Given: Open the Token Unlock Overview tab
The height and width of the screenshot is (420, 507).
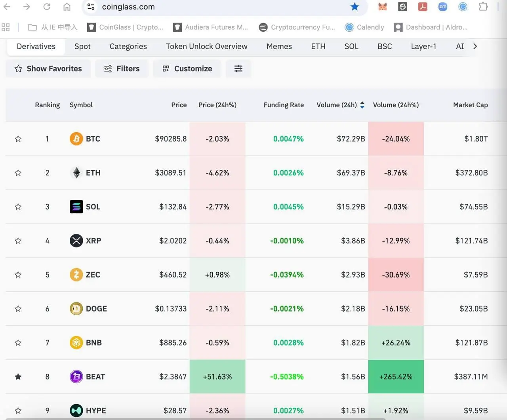Looking at the screenshot, I should click(206, 46).
